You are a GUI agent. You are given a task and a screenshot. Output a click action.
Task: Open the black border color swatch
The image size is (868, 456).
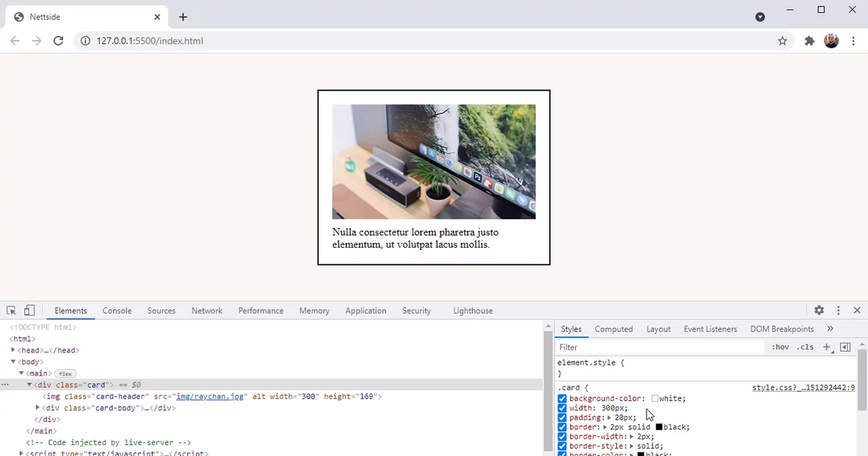pos(659,427)
